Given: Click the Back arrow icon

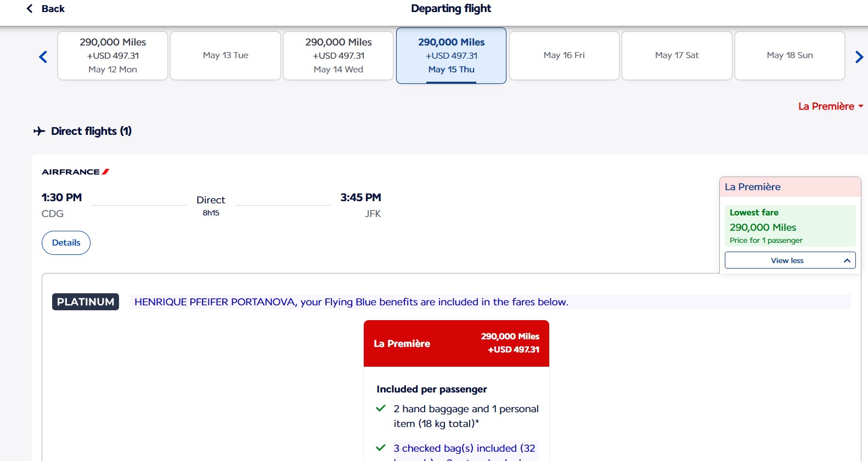Looking at the screenshot, I should (30, 9).
